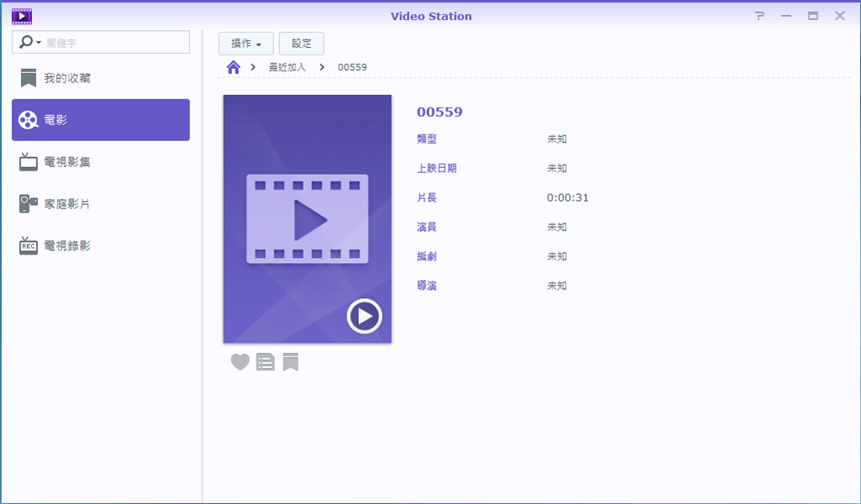
Task: Open 最近加入 breadcrumb link
Action: [x=287, y=67]
